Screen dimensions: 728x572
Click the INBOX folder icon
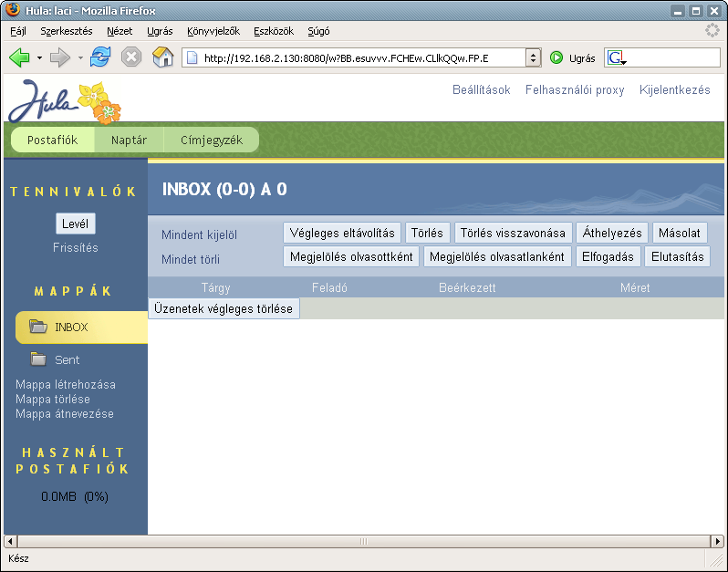coord(38,327)
